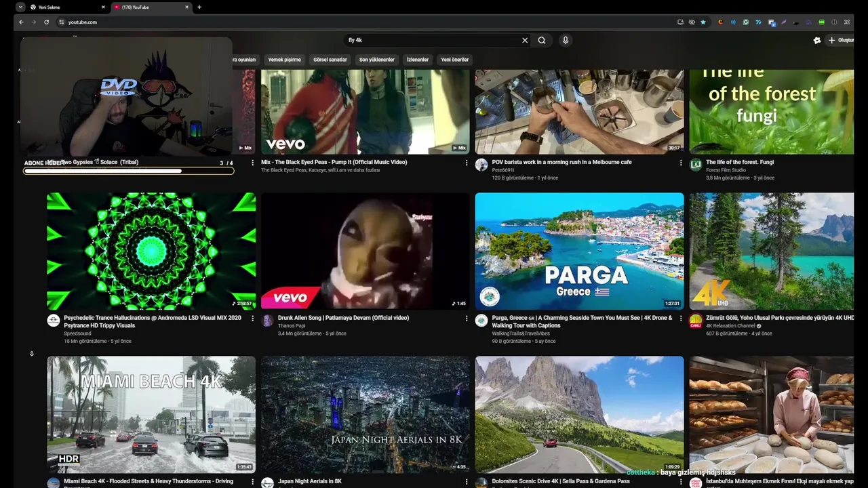Open the Dolomites Scenic Drive thumbnail
Viewport: 868px width, 488px height.
pos(579,414)
